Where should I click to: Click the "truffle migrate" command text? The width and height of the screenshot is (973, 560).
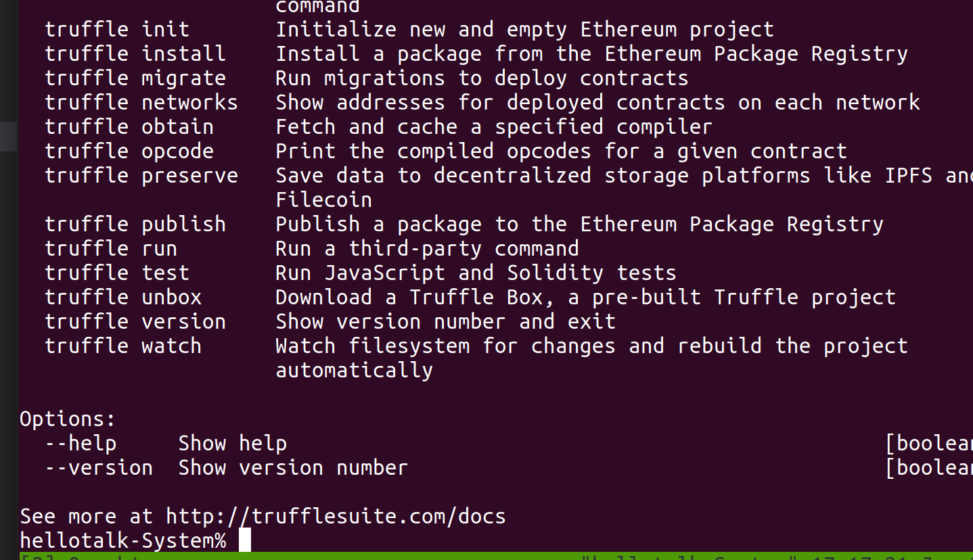[135, 78]
